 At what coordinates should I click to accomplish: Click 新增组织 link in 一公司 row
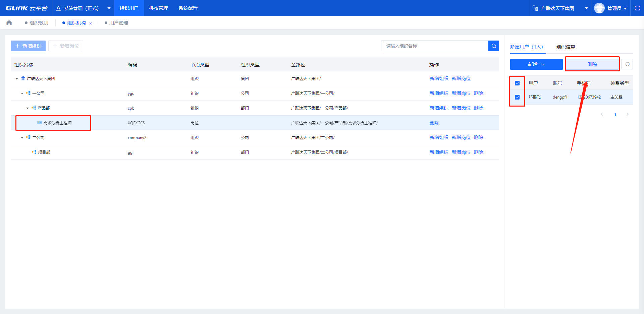439,93
